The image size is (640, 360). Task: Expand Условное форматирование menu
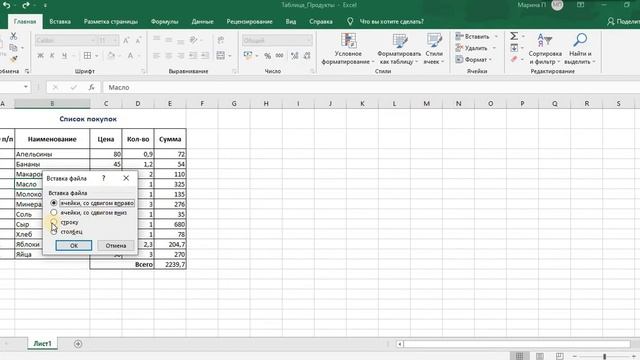pos(348,49)
